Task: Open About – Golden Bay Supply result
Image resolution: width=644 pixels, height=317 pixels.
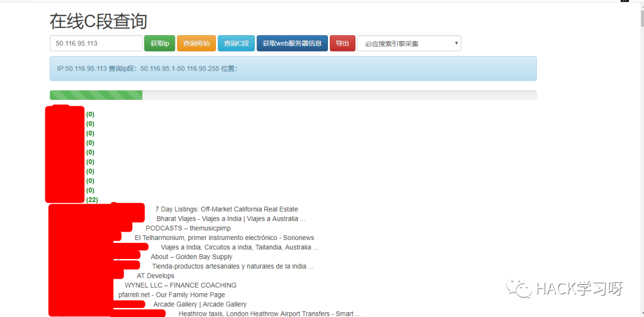Action: (191, 257)
